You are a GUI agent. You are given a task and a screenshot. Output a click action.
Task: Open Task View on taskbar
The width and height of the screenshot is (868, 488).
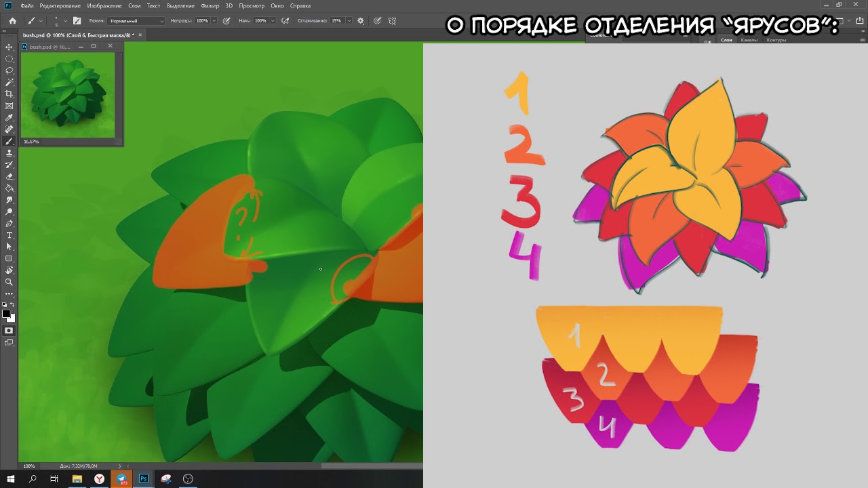click(55, 479)
